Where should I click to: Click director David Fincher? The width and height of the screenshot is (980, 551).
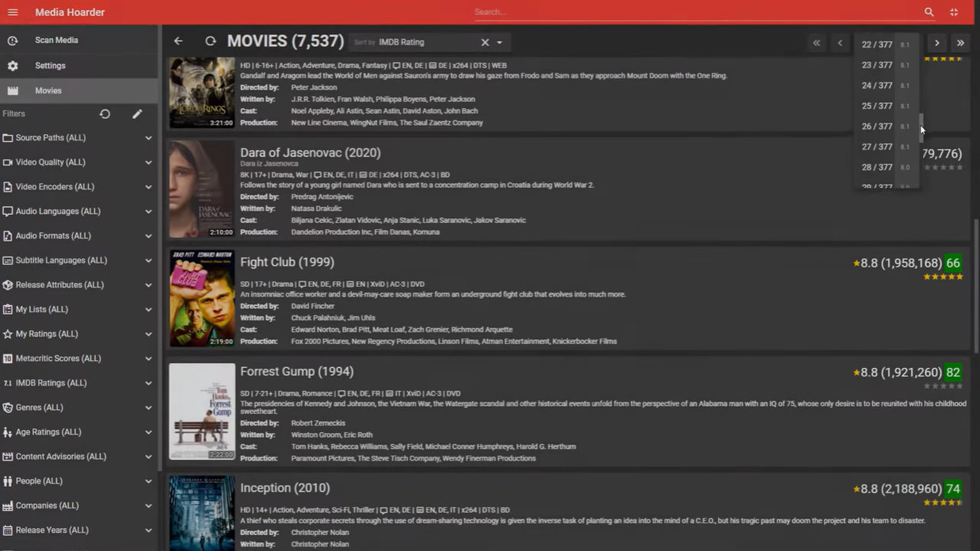point(313,306)
